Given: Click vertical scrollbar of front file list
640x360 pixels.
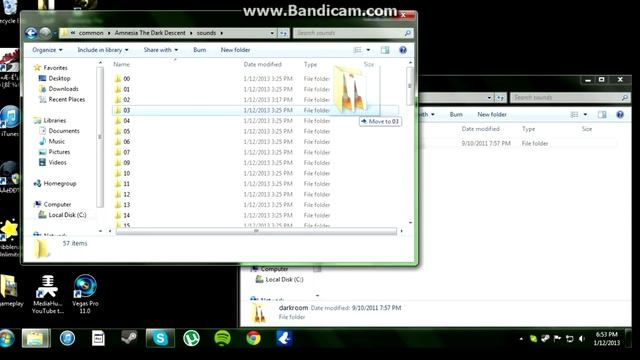Looking at the screenshot, I should 410,86.
